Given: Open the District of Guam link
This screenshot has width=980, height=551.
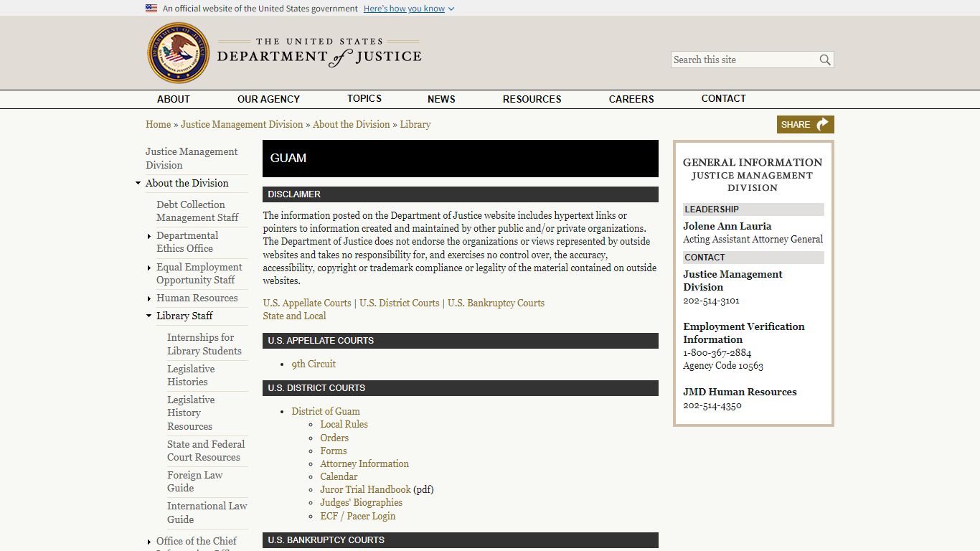Looking at the screenshot, I should point(326,411).
